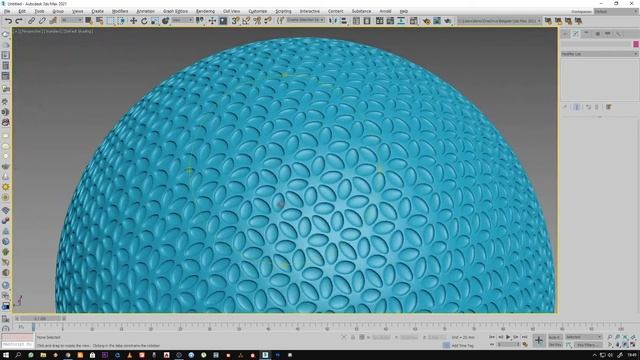Click the Play Animation button

[508, 337]
